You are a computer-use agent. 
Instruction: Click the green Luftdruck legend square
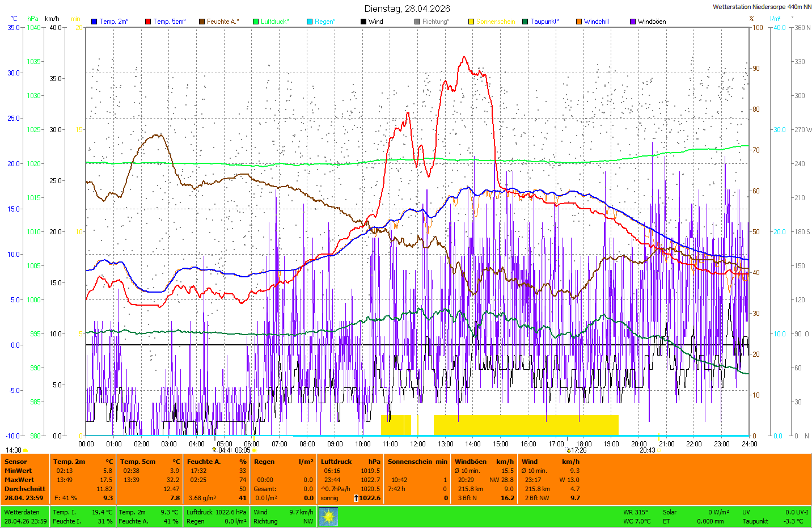[x=256, y=22]
